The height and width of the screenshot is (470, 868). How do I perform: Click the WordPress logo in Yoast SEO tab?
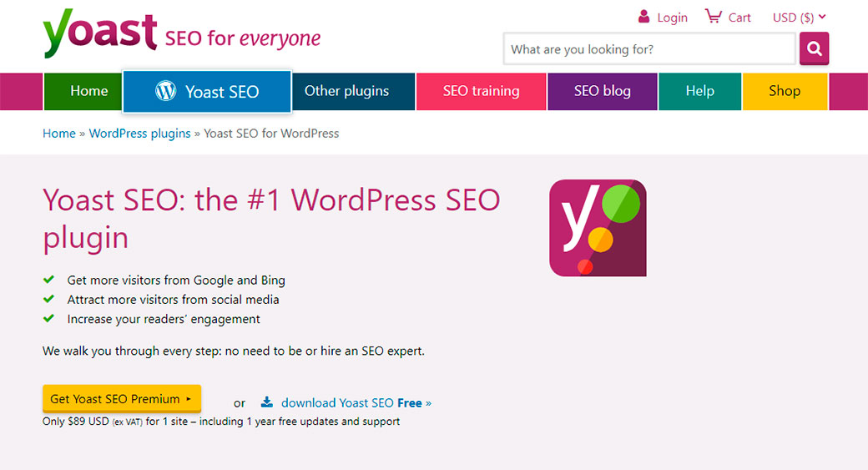pos(165,91)
